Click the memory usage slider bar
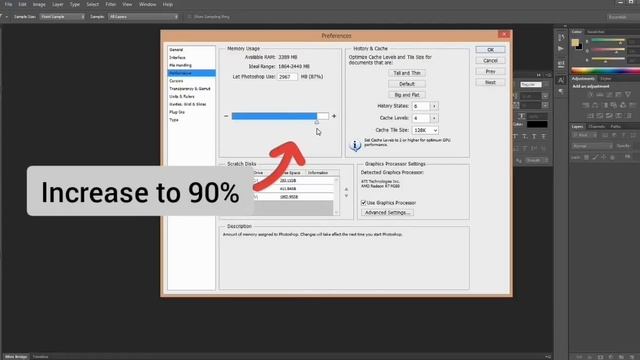This screenshot has width=640, height=360. [x=280, y=116]
